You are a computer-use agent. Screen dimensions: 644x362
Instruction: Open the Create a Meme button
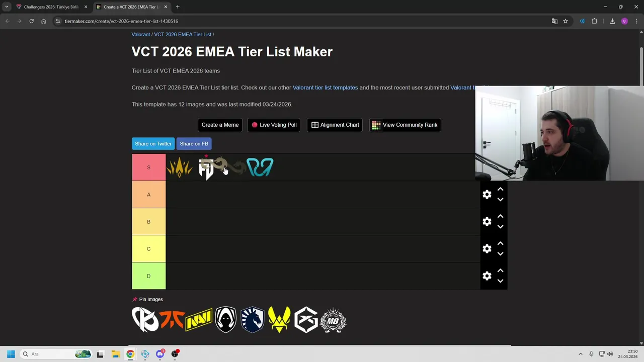click(x=220, y=125)
